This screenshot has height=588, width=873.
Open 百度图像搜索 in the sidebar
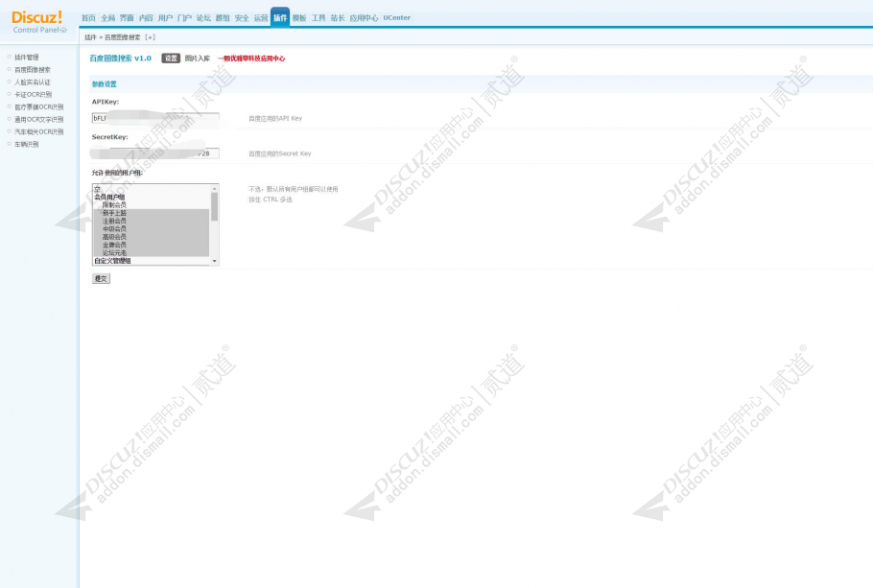pos(33,70)
